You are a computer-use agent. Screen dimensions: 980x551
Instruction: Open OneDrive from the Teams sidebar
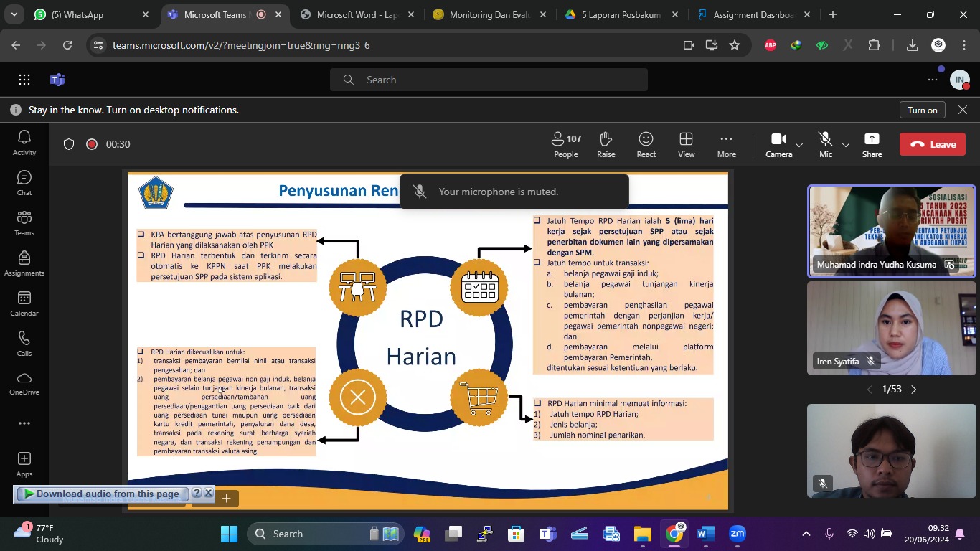pos(24,384)
